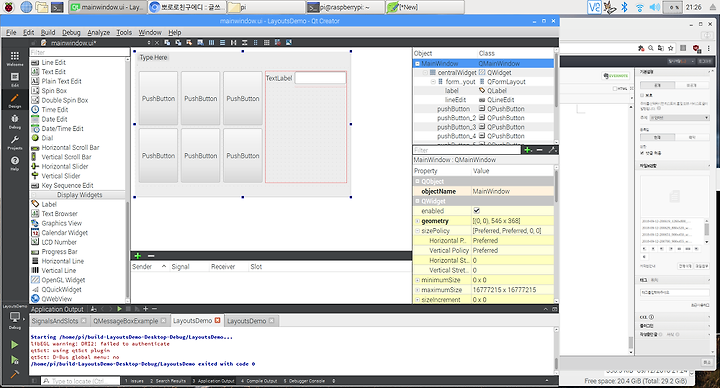Open Issues pane in status bar
Screen dimensions: 720x388
click(134, 381)
